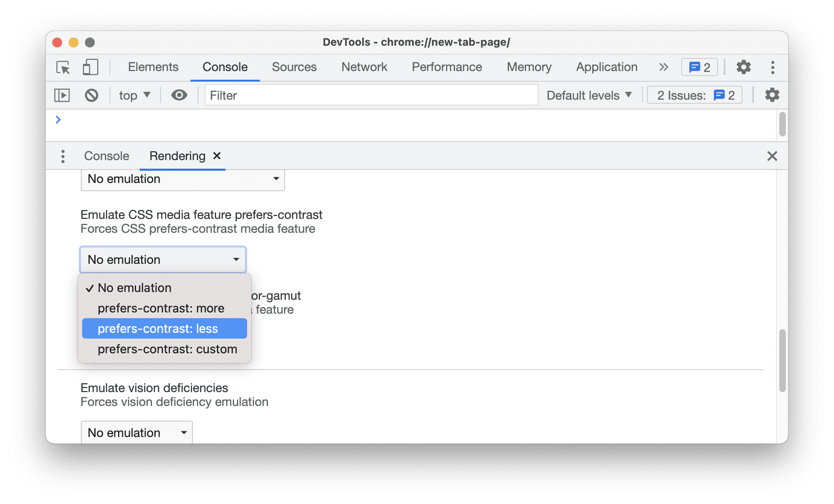Switch to the Sources tab

(x=293, y=66)
